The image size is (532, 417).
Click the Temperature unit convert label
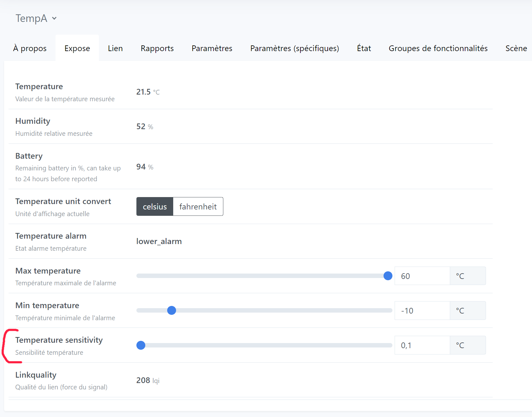[63, 201]
